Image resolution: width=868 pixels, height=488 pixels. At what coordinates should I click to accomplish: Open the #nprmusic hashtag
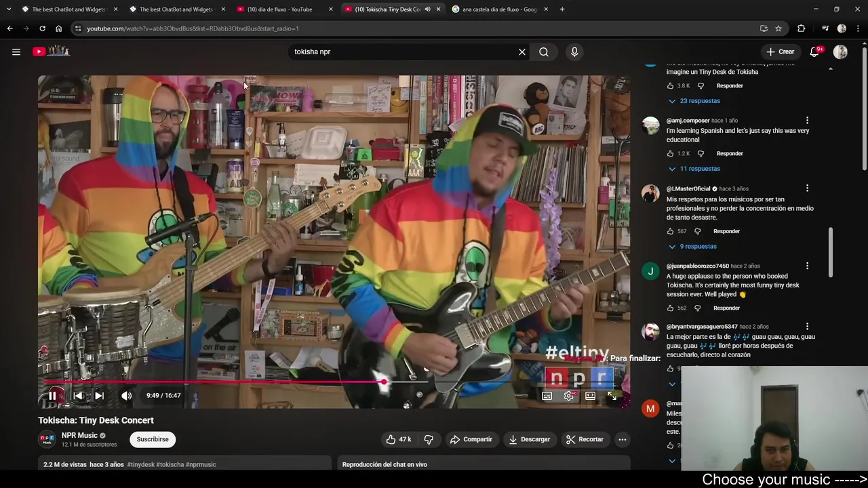click(x=201, y=464)
